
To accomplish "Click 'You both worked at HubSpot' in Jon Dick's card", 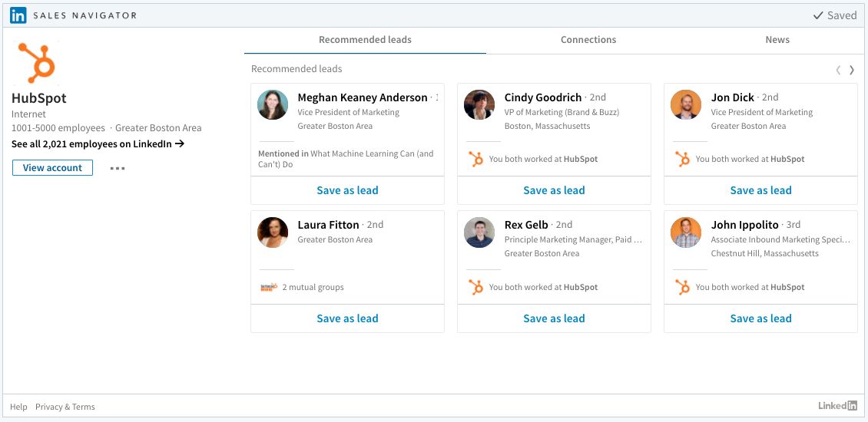I will point(750,160).
